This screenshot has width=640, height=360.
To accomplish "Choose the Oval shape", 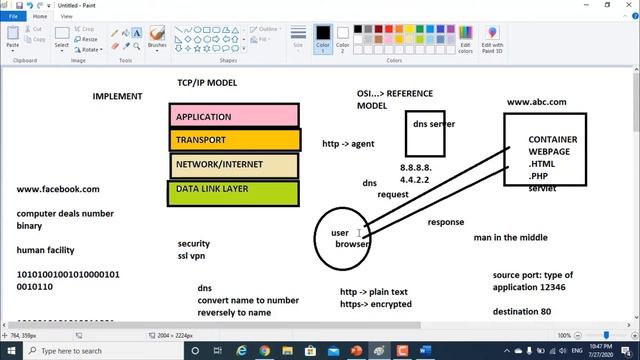I will pyautogui.click(x=197, y=30).
